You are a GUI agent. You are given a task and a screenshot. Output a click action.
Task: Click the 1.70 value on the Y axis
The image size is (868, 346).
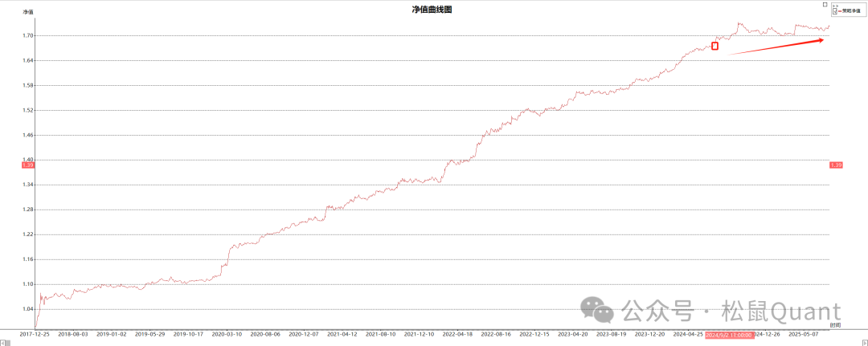point(28,35)
